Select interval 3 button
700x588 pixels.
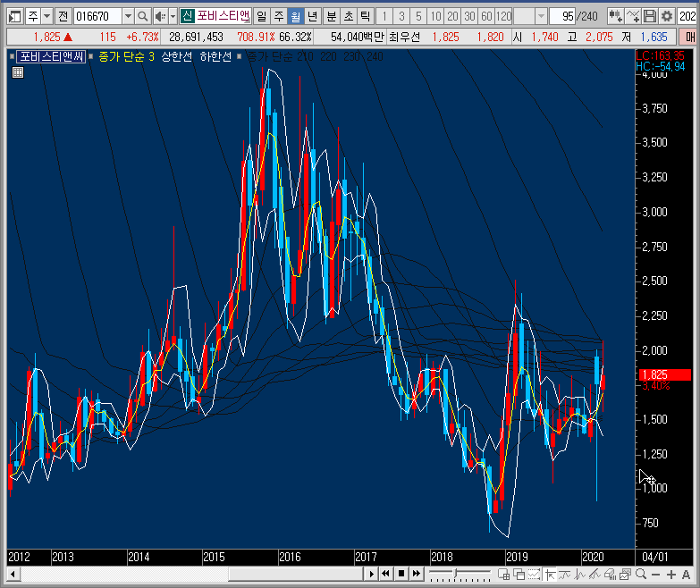point(401,16)
